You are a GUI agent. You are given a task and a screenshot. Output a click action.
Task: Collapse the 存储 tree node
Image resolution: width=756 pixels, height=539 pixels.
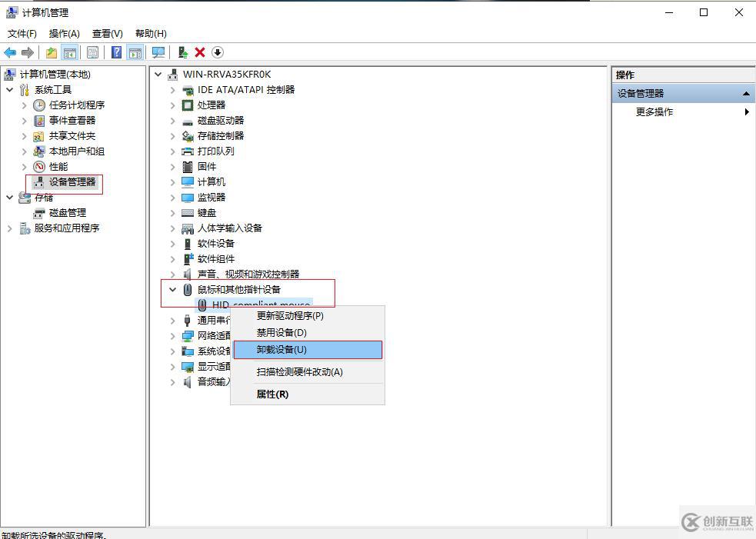pos(10,198)
